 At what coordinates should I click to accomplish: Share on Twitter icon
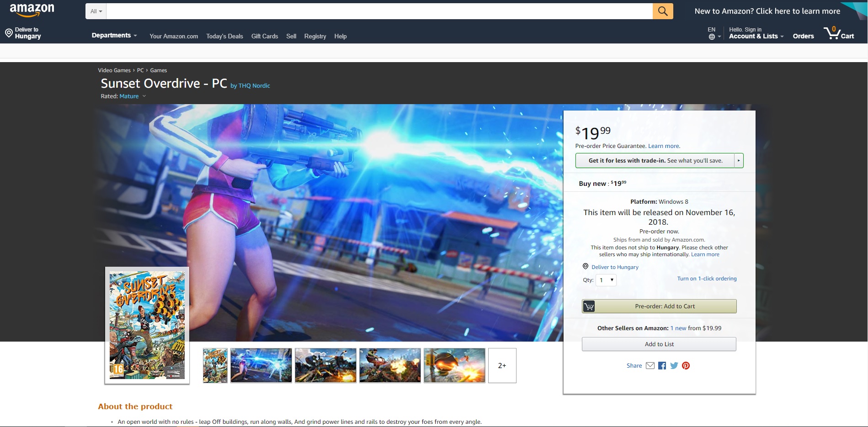[x=674, y=365]
